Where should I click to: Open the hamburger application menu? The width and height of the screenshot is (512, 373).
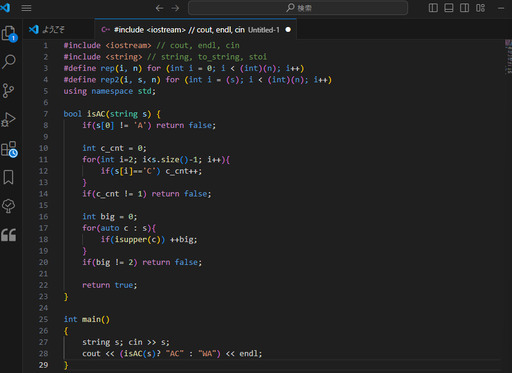26,8
